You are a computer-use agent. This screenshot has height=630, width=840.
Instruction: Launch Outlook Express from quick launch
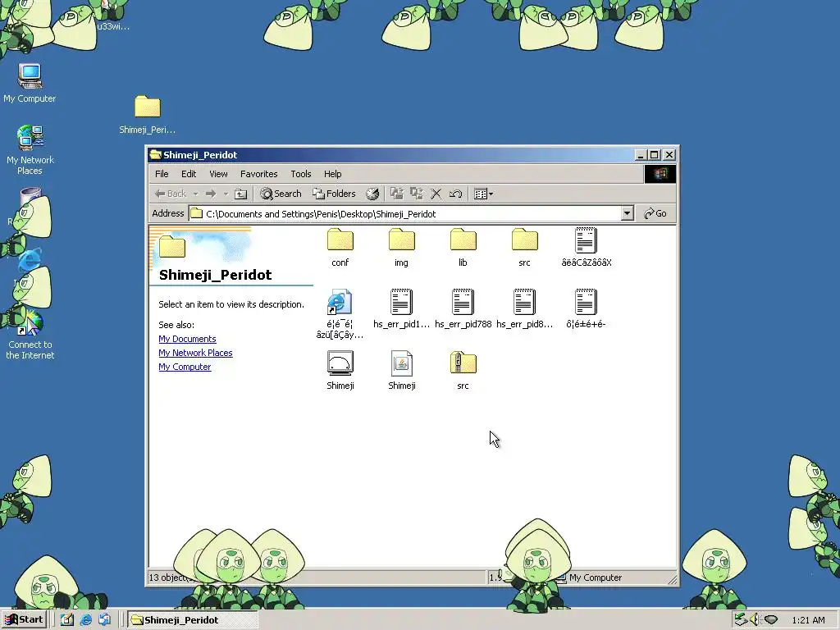[105, 620]
